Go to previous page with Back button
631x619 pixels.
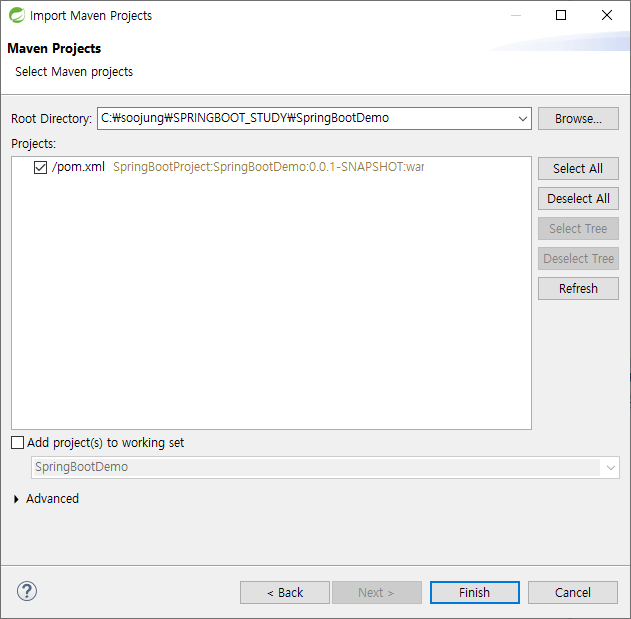pyautogui.click(x=285, y=592)
